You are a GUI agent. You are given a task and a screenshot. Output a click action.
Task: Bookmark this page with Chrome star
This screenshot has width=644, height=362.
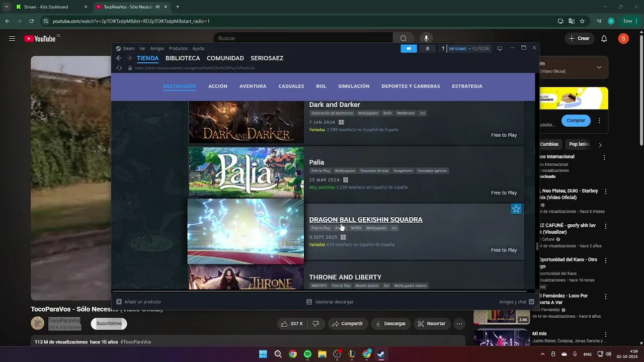pyautogui.click(x=582, y=21)
